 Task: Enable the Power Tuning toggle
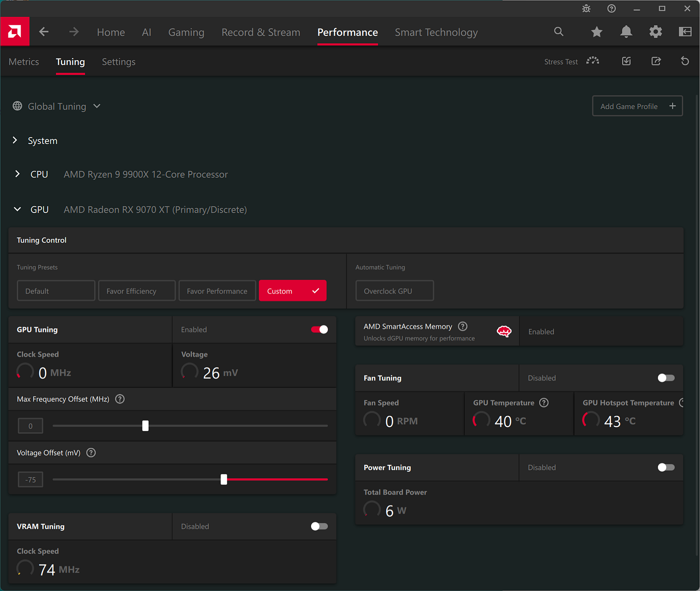coord(666,467)
